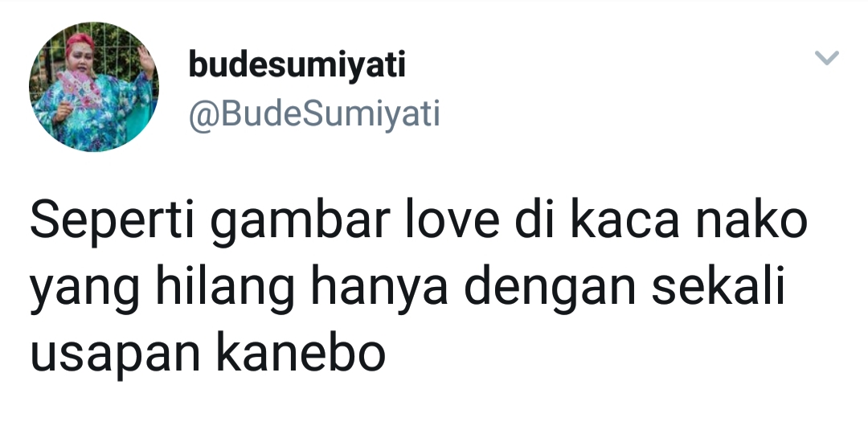Open budesumiyati's round profile picture

pyautogui.click(x=93, y=86)
